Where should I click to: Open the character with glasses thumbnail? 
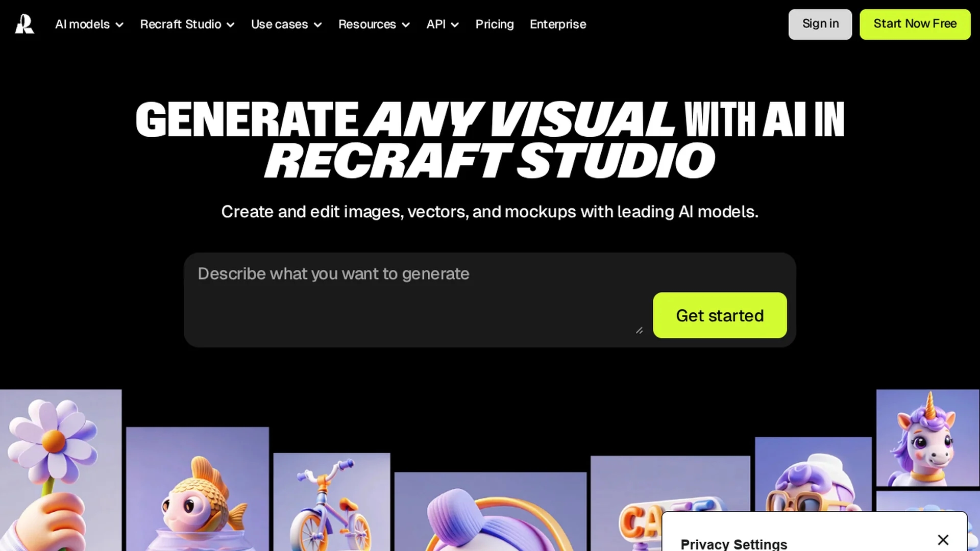813,474
